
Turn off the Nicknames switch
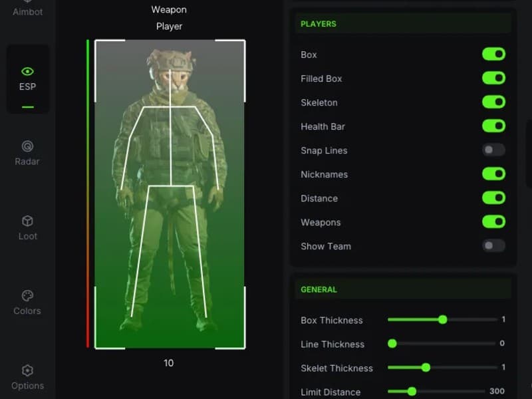tap(493, 174)
